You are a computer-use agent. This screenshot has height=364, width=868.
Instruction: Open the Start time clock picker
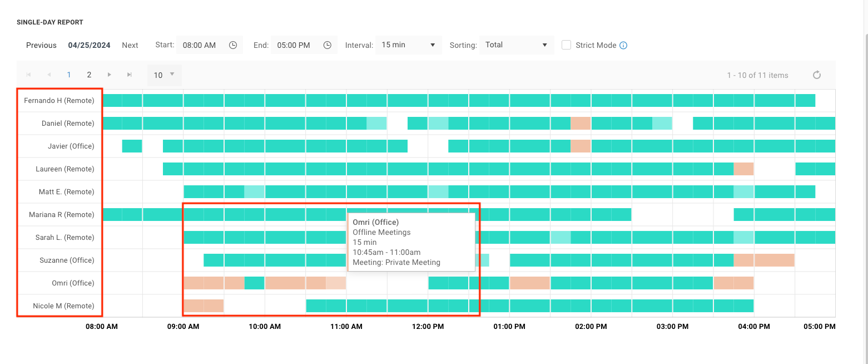pyautogui.click(x=233, y=45)
